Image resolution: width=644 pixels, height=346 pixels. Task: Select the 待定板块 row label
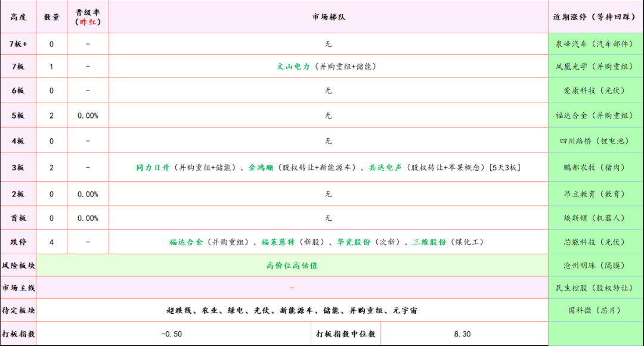(x=18, y=310)
